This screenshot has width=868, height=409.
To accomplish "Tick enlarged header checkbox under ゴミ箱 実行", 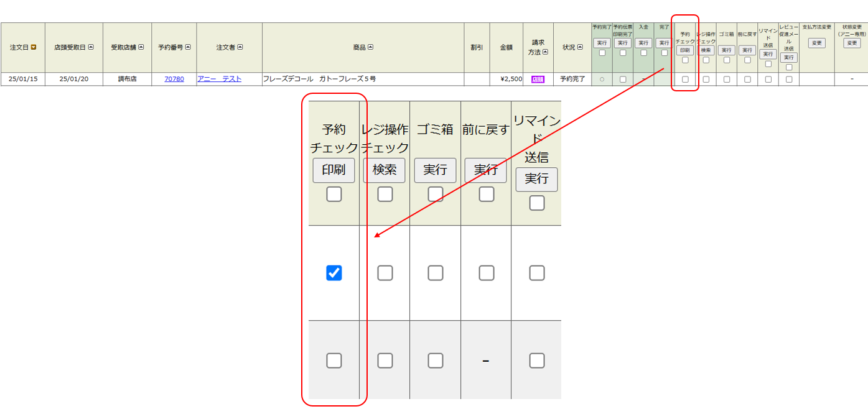I will (x=436, y=195).
